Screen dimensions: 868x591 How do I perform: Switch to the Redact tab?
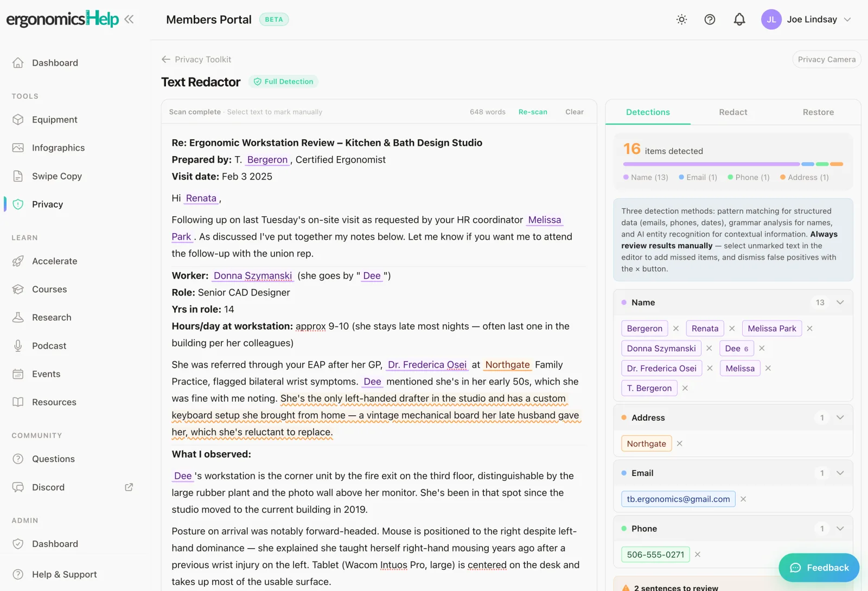(733, 112)
